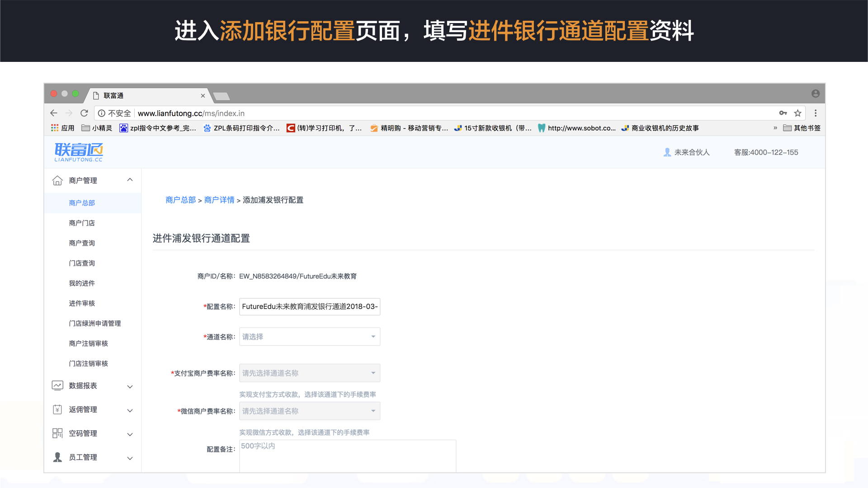
Task: Collapse the 商户管理 menu chevron
Action: point(130,180)
